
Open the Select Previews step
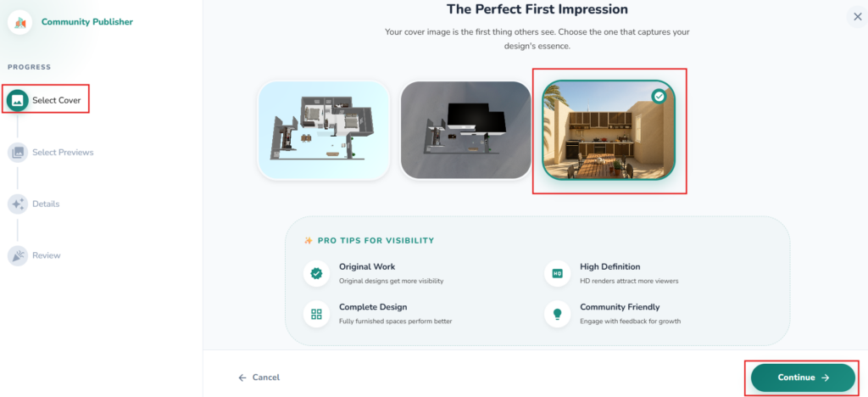pyautogui.click(x=63, y=153)
